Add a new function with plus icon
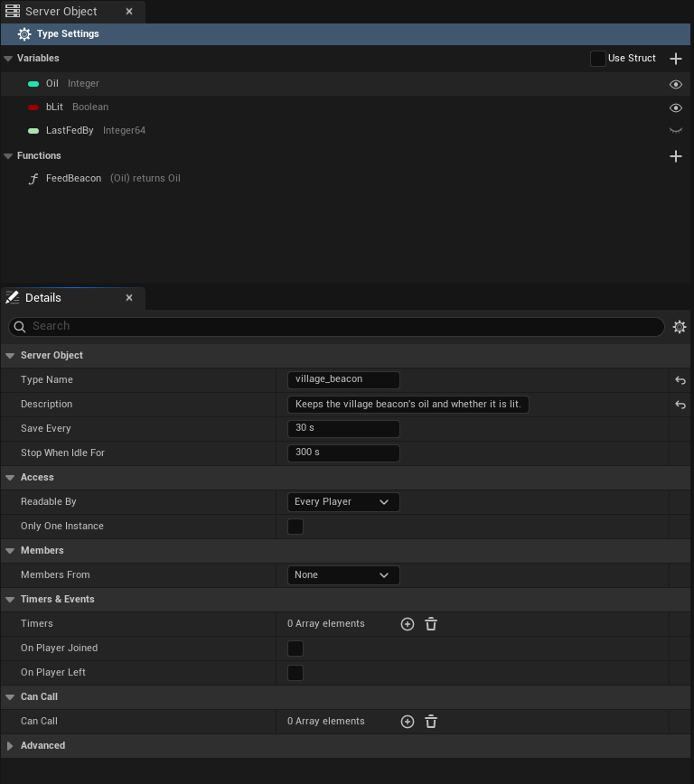 [x=676, y=156]
